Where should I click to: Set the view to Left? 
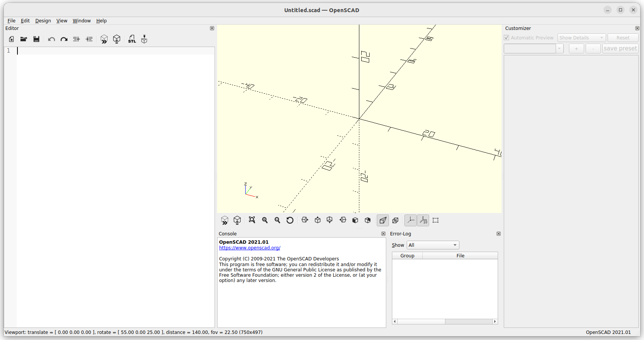[343, 220]
